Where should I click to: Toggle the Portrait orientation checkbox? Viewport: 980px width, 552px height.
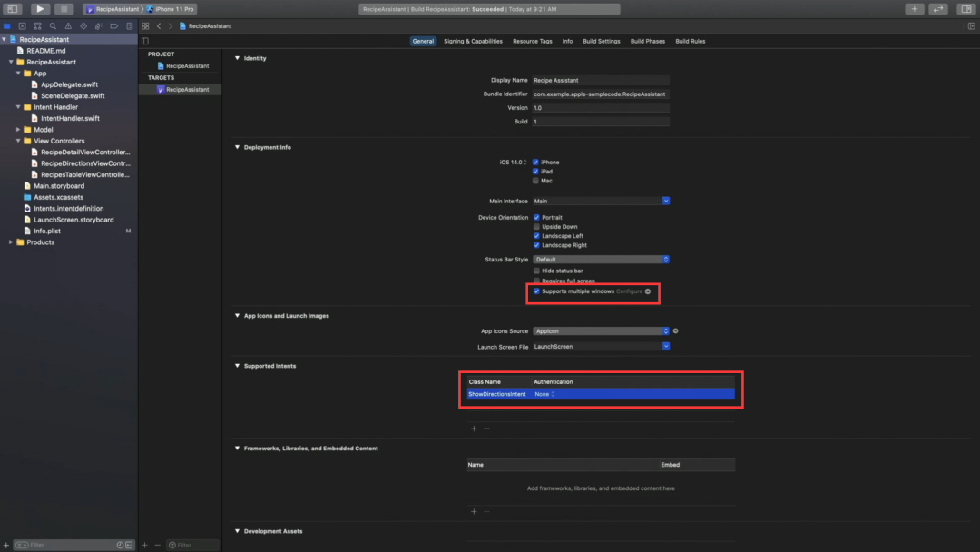(x=536, y=218)
